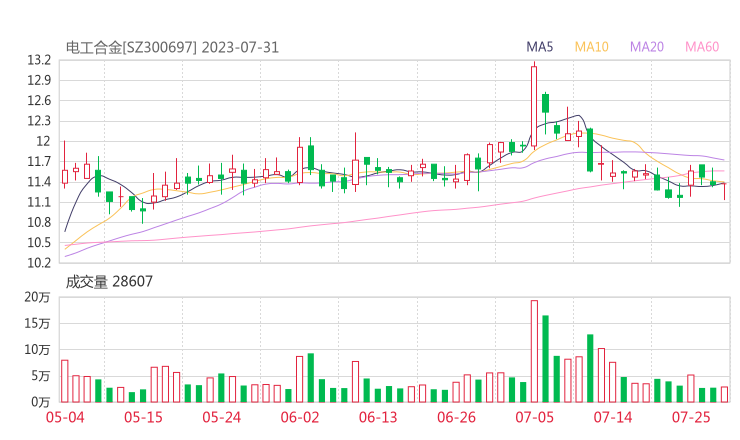Click the 12.3 price axis value
The height and width of the screenshot is (440, 740).
[39, 121]
